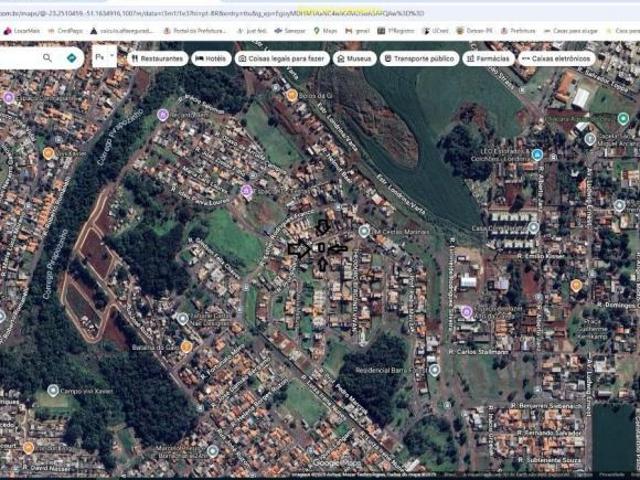Select Coisas legais para fazer chip
Viewport: 640px width, 480px height.
pyautogui.click(x=282, y=59)
